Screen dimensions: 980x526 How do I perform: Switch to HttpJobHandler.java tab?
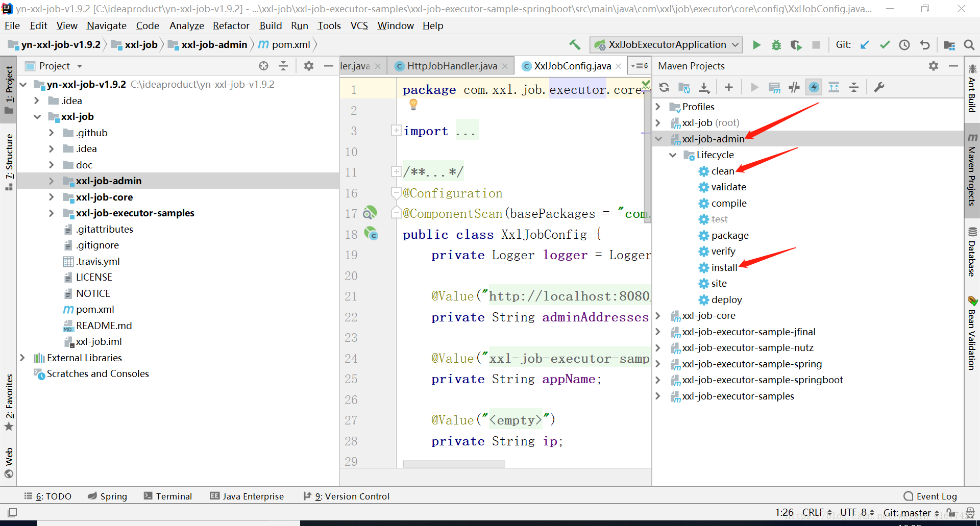pos(452,66)
